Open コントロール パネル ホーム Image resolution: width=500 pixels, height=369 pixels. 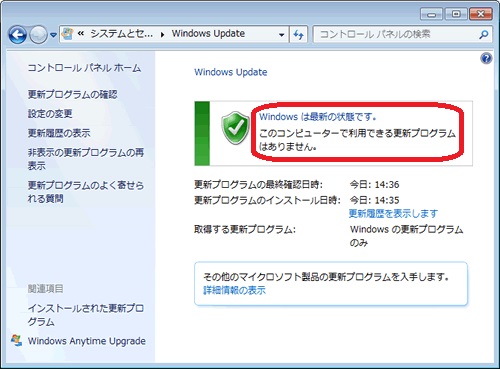[84, 68]
